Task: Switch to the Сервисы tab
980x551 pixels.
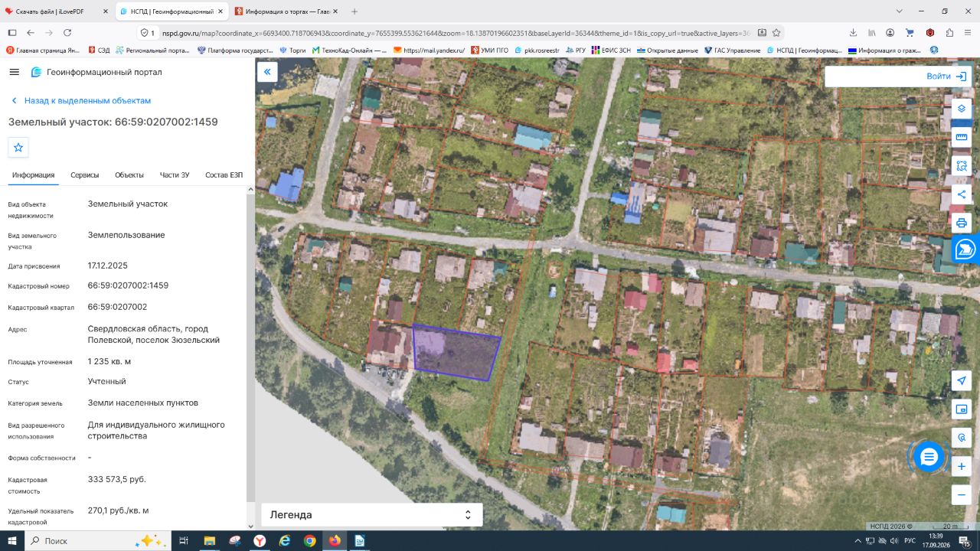Action: coord(85,175)
